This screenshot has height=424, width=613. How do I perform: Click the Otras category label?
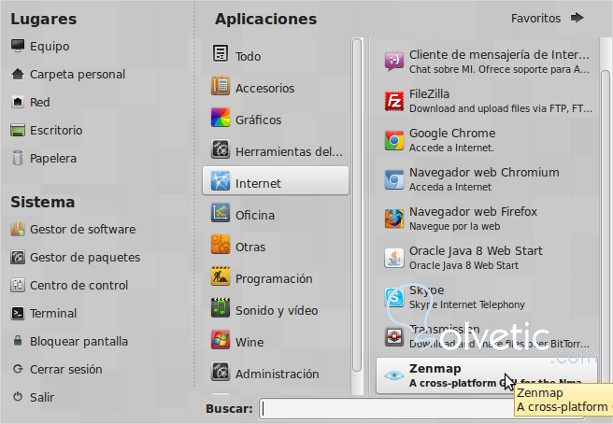(x=250, y=247)
